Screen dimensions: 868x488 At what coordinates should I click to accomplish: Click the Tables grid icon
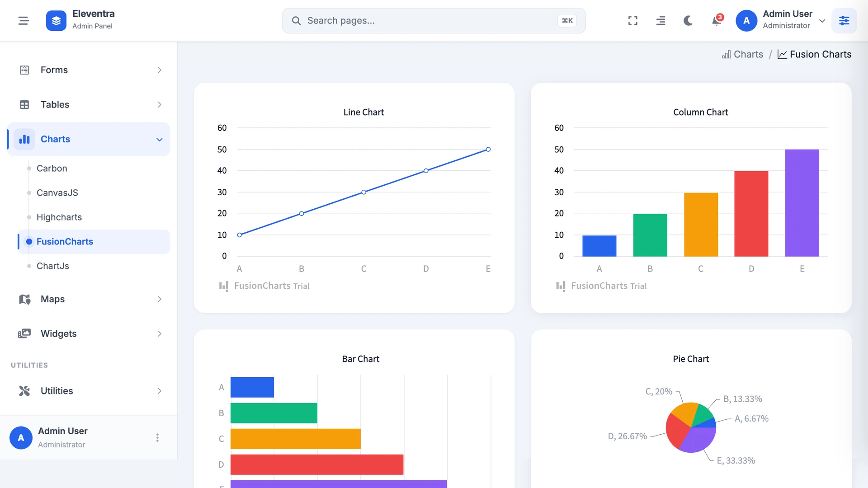click(24, 104)
